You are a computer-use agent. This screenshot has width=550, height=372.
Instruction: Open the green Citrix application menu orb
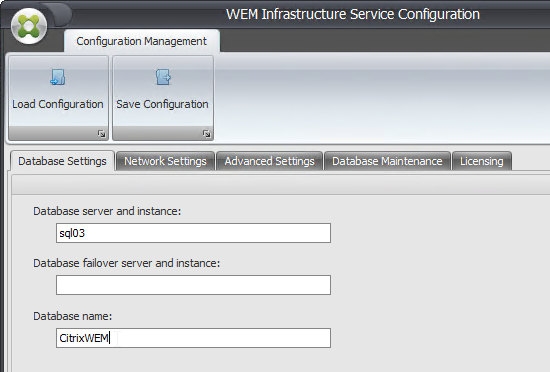(29, 26)
